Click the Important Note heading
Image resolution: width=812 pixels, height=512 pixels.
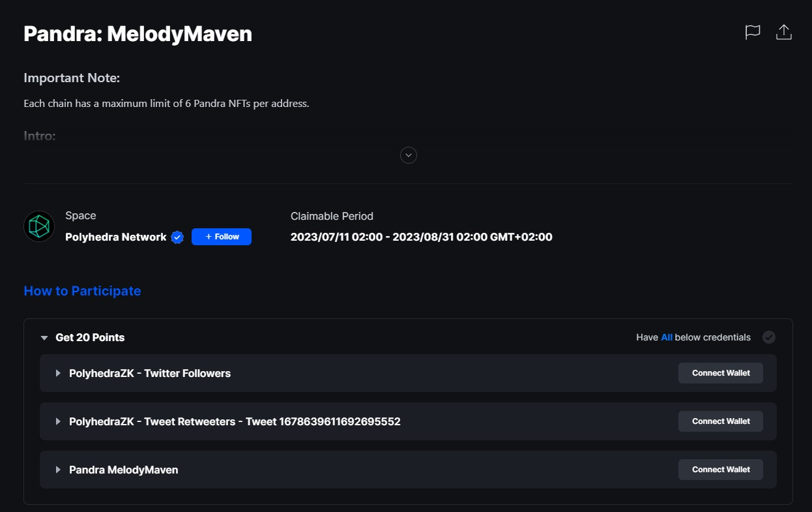(x=72, y=78)
